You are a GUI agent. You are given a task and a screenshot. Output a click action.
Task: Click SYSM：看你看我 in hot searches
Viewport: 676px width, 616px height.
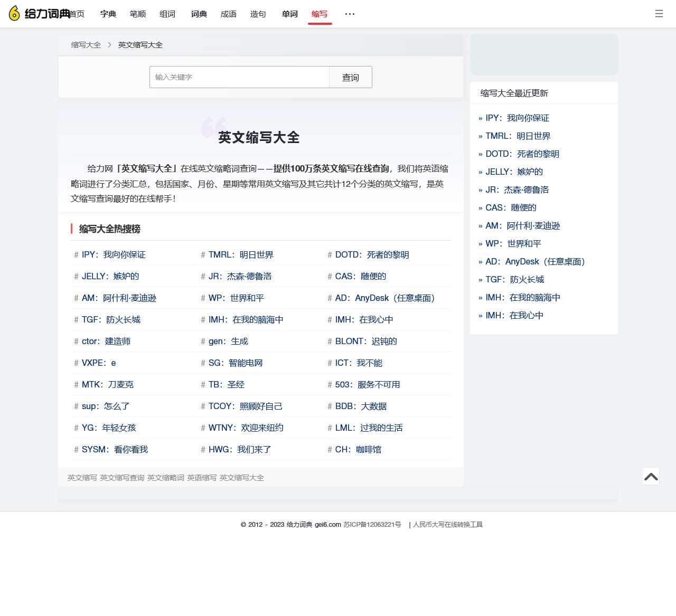point(115,450)
